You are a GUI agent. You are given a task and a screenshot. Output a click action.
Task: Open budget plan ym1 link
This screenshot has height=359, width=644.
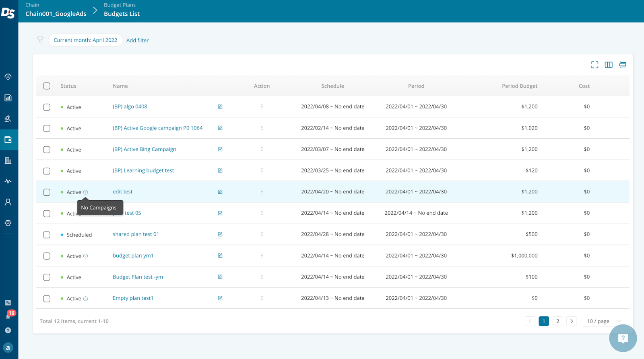133,256
